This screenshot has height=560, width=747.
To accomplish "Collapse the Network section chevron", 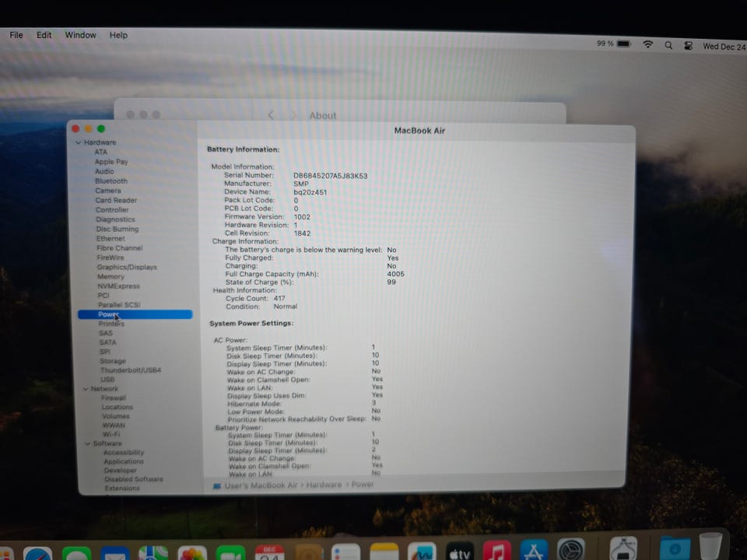I will tap(86, 389).
